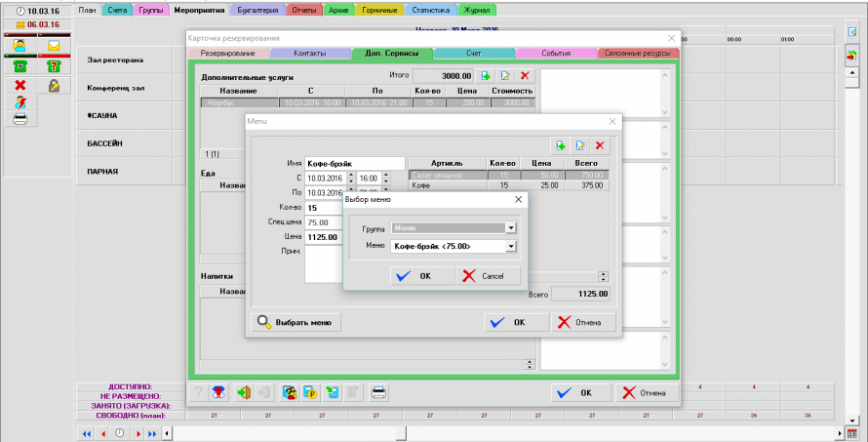Click the edit item icon in Menu window
Viewport: 868px width, 442px height.
(580, 145)
